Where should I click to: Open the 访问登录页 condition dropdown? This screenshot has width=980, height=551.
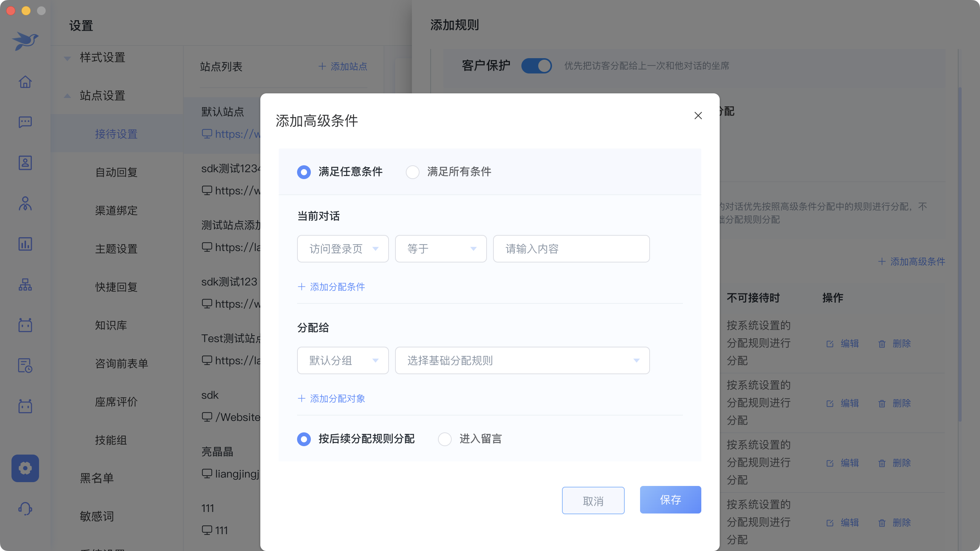(343, 249)
